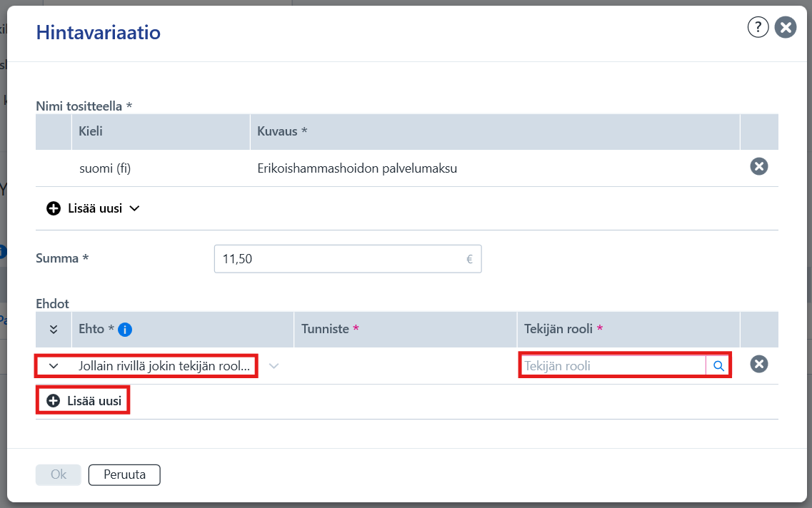Click the Ok button

tap(59, 474)
